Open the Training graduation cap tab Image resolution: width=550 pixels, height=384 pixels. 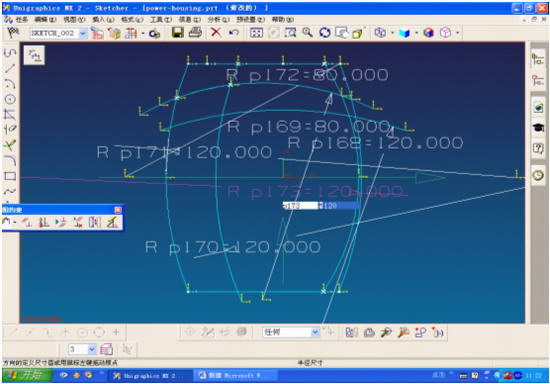click(538, 127)
